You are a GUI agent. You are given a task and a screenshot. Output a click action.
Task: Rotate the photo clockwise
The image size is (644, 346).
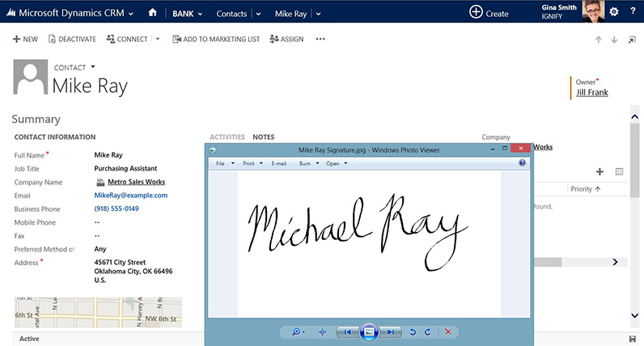[427, 331]
